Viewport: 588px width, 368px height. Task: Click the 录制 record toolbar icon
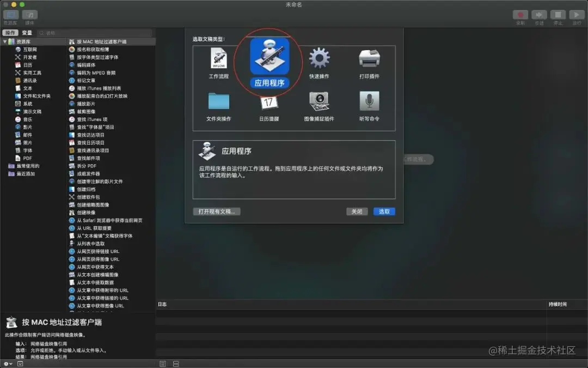click(x=520, y=14)
